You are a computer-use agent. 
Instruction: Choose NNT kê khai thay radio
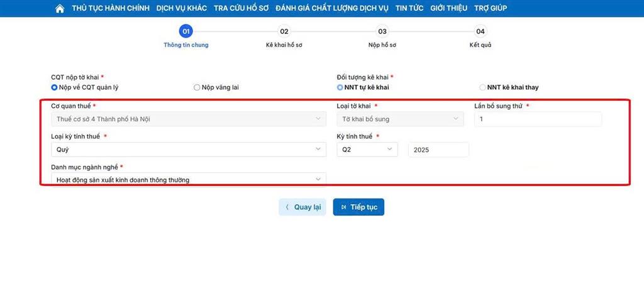pyautogui.click(x=482, y=87)
